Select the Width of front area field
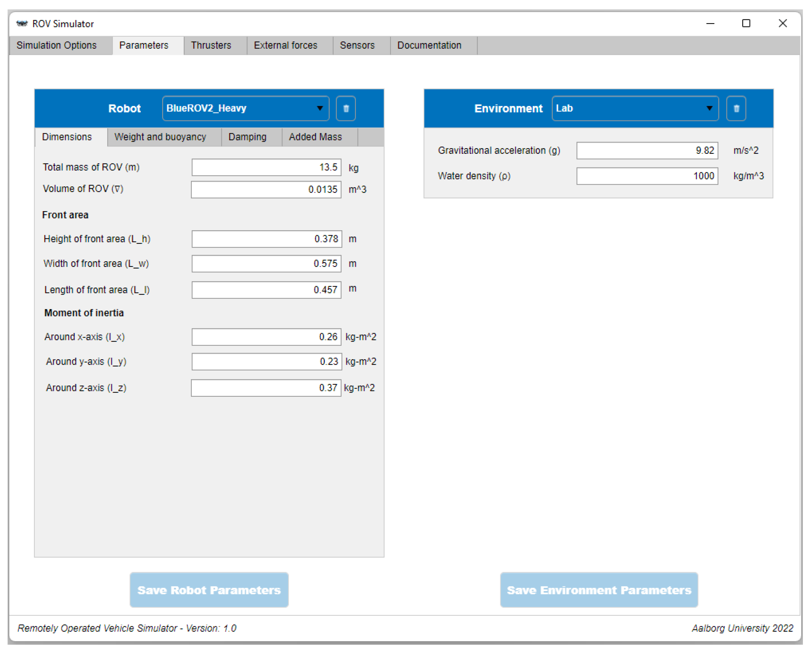This screenshot has width=812, height=655. click(x=266, y=264)
